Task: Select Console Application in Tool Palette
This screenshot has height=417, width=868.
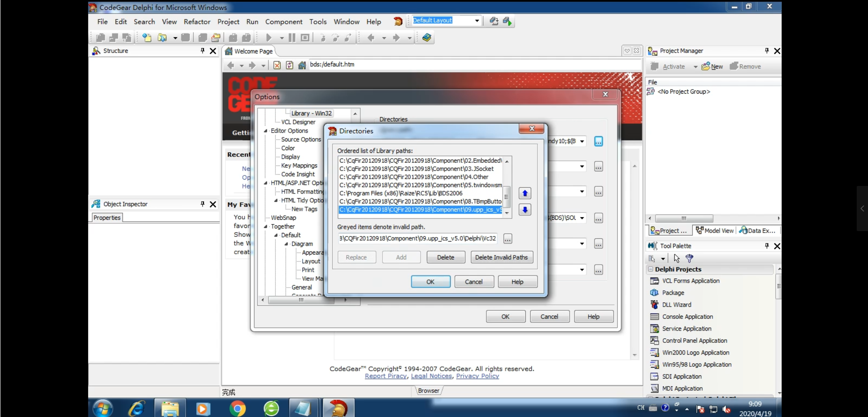Action: [x=687, y=317]
